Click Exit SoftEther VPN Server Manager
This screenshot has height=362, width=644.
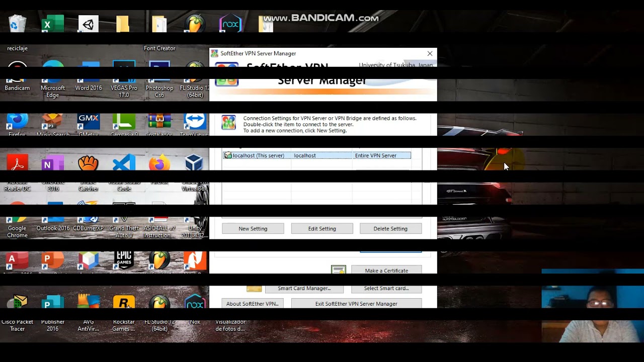356,303
